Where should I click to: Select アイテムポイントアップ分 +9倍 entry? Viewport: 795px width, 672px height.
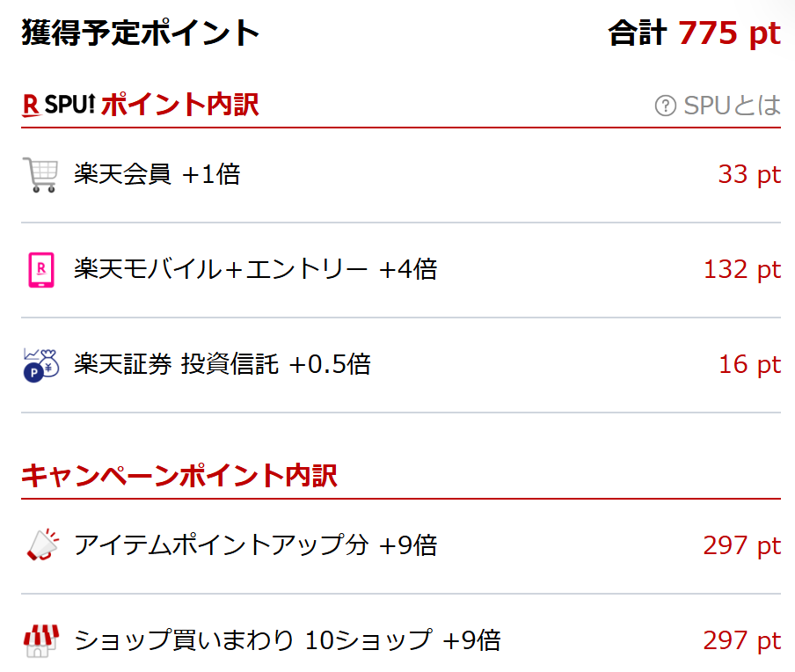coord(255,545)
